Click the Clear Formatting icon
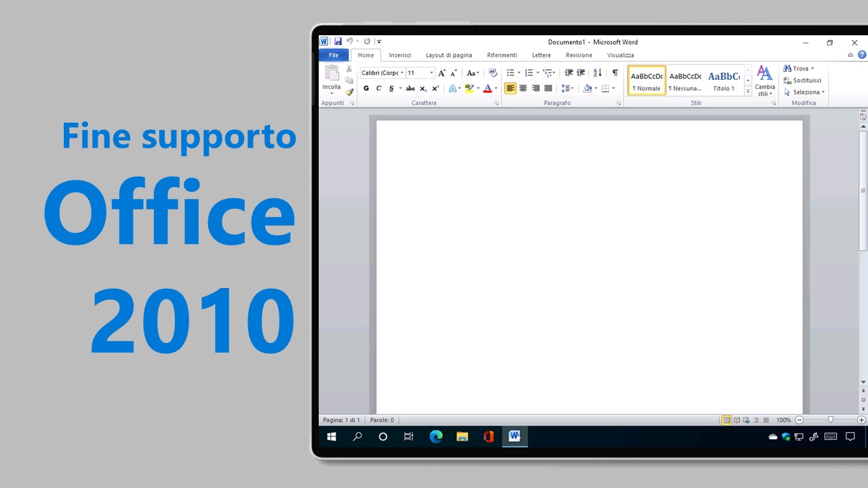This screenshot has height=488, width=868. [x=493, y=73]
